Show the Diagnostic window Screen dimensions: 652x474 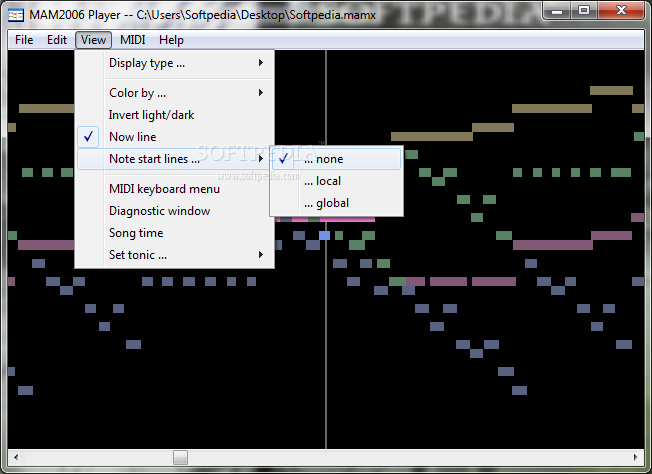click(x=175, y=211)
